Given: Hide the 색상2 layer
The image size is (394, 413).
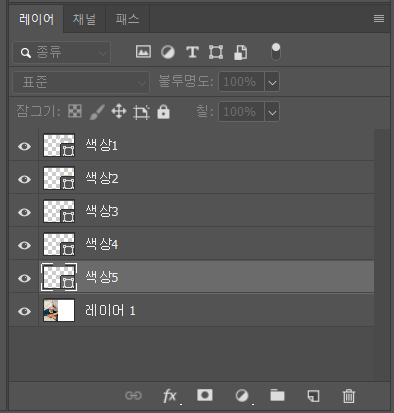Looking at the screenshot, I should (x=24, y=179).
